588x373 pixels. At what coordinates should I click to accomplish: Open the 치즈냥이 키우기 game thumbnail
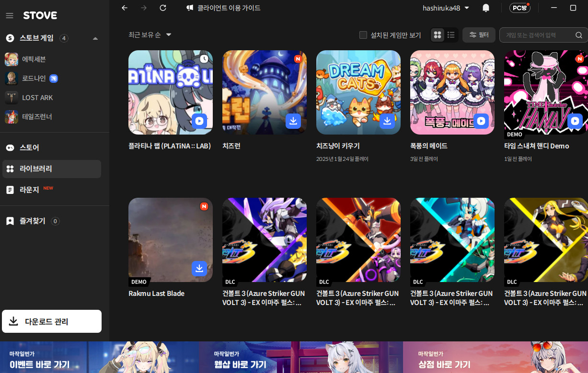click(x=358, y=92)
